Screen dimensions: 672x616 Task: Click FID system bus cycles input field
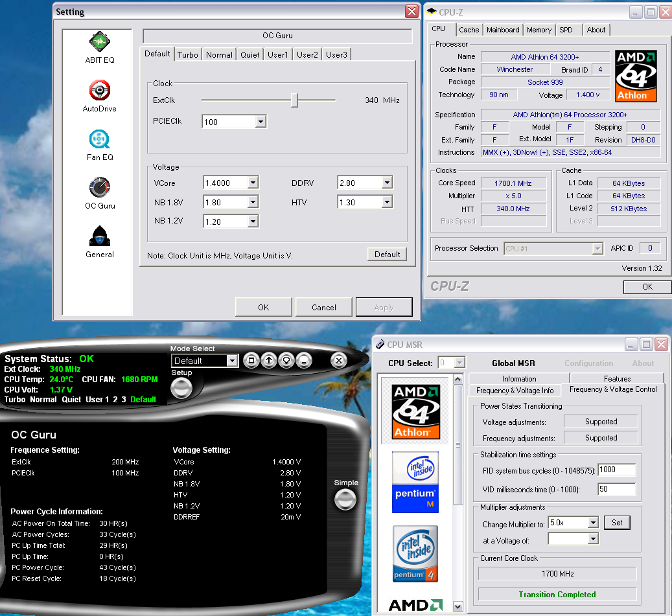point(617,470)
